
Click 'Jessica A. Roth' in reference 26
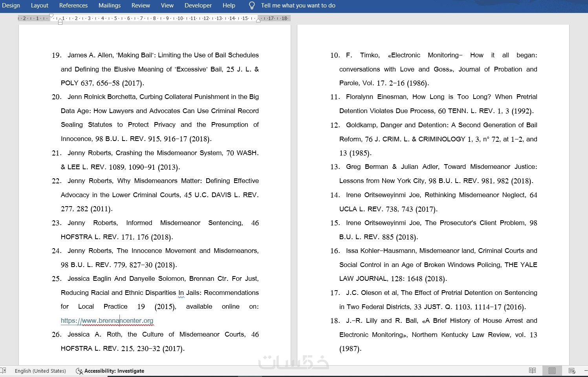[95, 334]
